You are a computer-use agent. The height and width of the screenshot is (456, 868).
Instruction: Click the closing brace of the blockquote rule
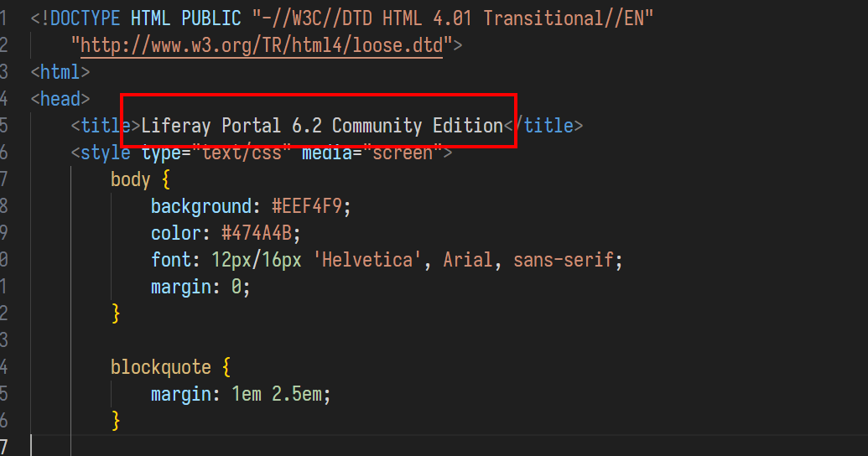(x=116, y=421)
